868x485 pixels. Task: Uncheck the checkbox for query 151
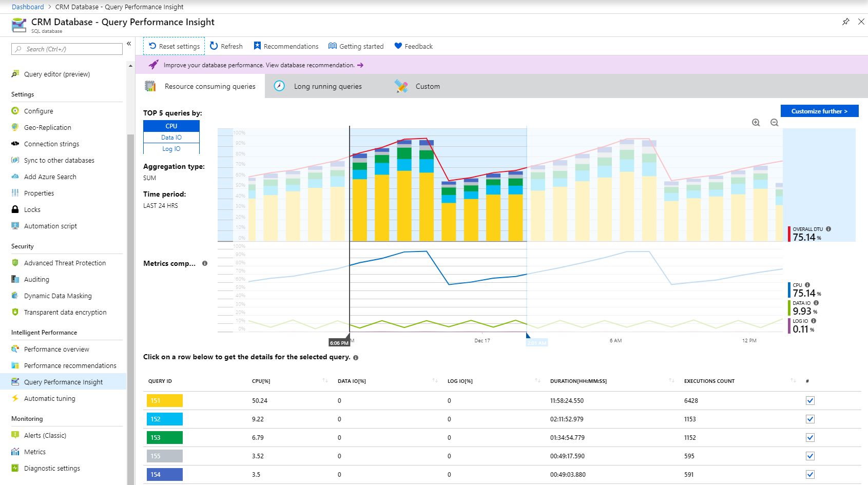pos(809,400)
